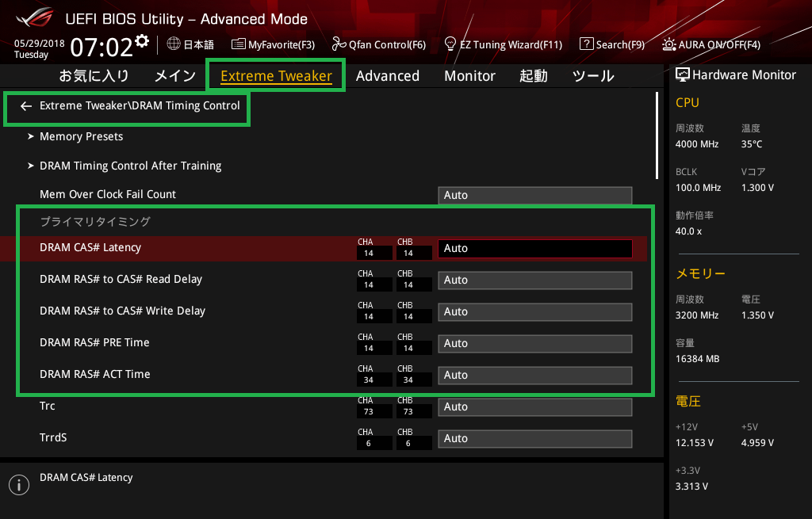Click MyFavorite(F3) label
The width and height of the screenshot is (812, 519).
tap(282, 44)
